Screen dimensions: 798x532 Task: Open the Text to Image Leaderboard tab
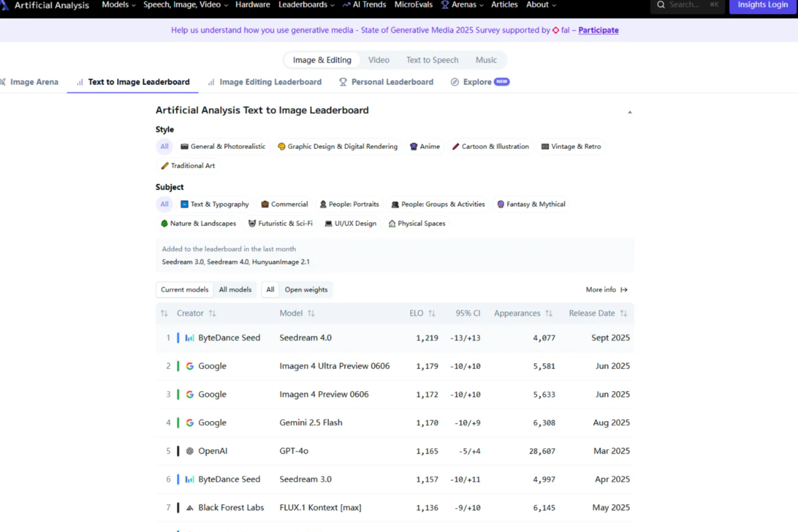[x=133, y=82]
